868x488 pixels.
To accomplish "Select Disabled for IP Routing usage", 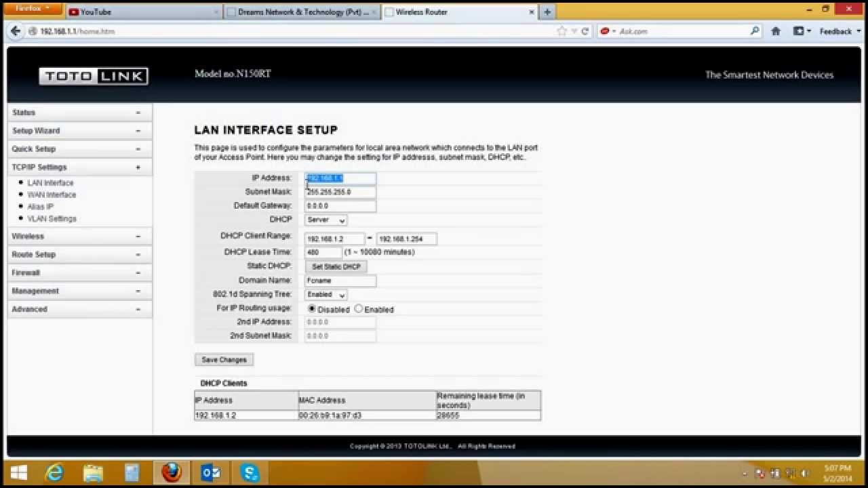I will [312, 309].
